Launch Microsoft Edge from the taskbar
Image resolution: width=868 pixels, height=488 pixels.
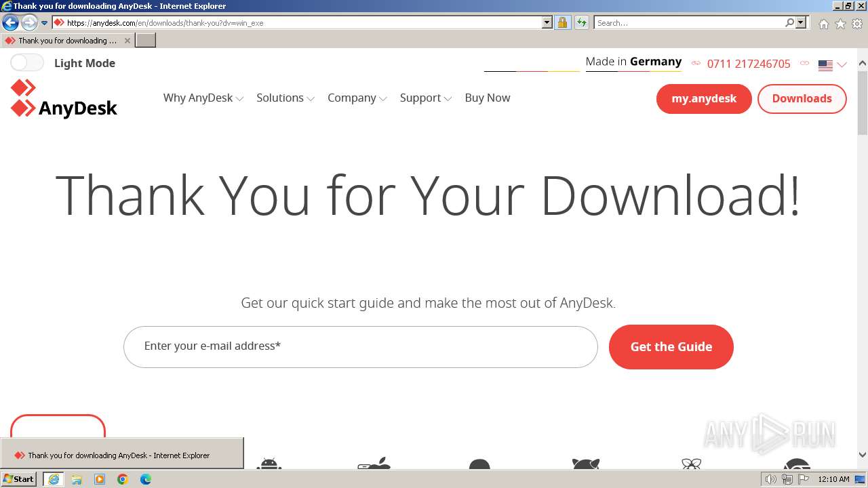coord(146,479)
